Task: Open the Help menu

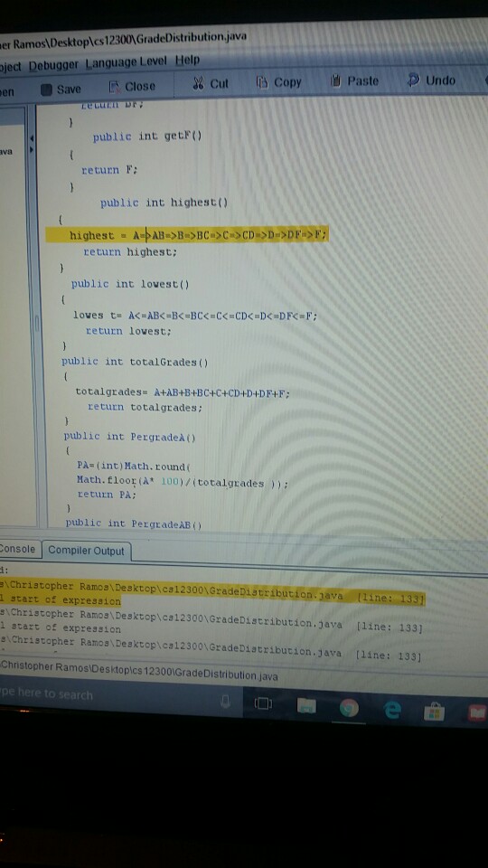Action: 188,60
